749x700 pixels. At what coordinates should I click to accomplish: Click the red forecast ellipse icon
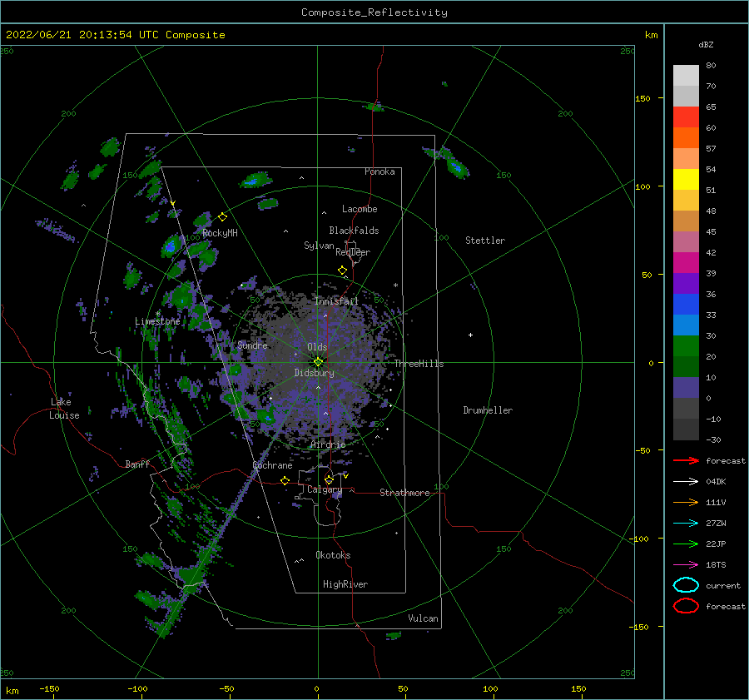tap(686, 606)
